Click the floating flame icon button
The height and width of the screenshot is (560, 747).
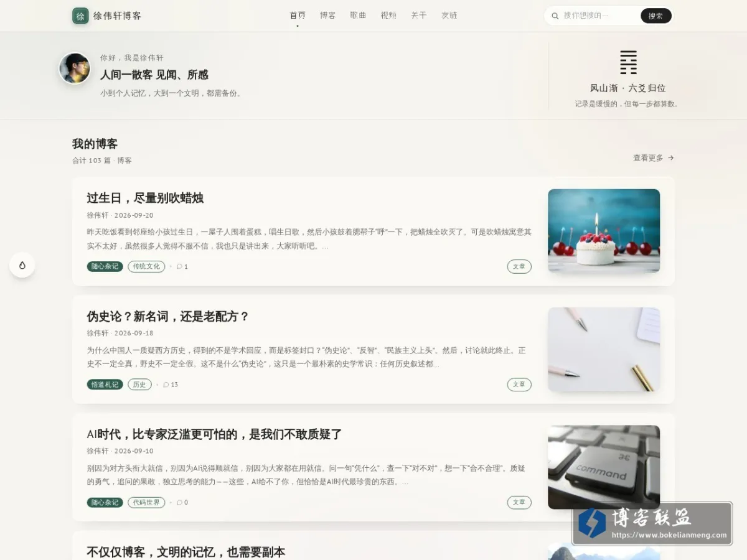(x=22, y=265)
